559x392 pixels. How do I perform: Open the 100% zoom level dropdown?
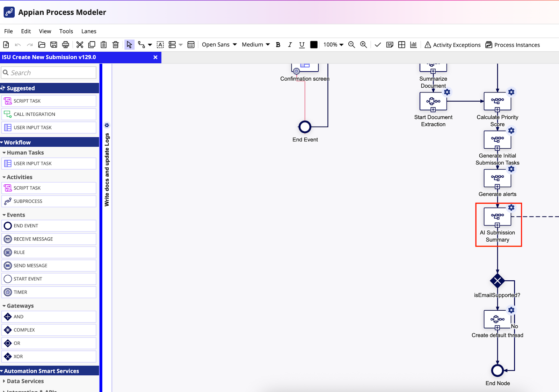333,45
